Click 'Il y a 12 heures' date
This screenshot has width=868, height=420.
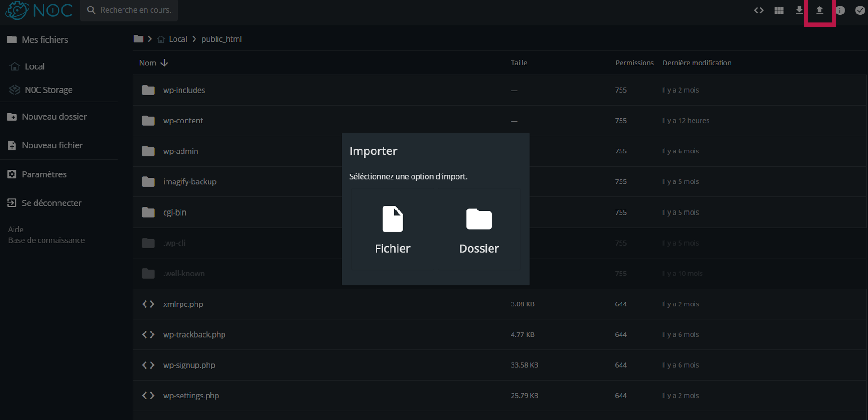click(x=686, y=121)
